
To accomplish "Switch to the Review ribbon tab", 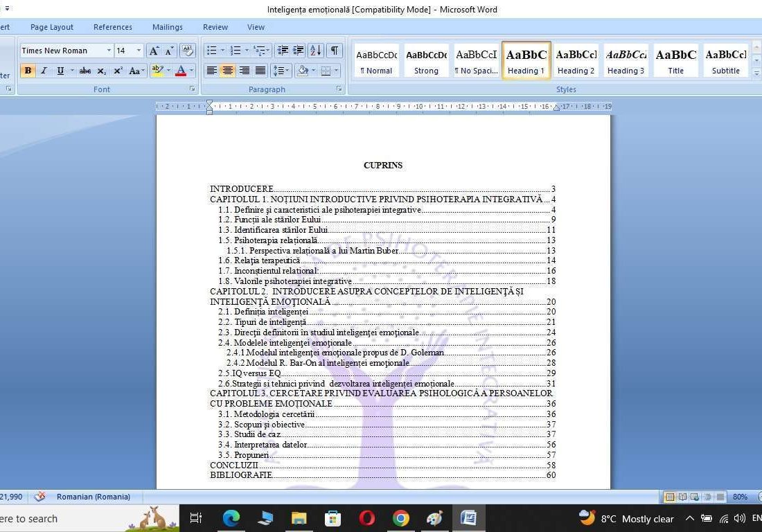I will pos(215,27).
